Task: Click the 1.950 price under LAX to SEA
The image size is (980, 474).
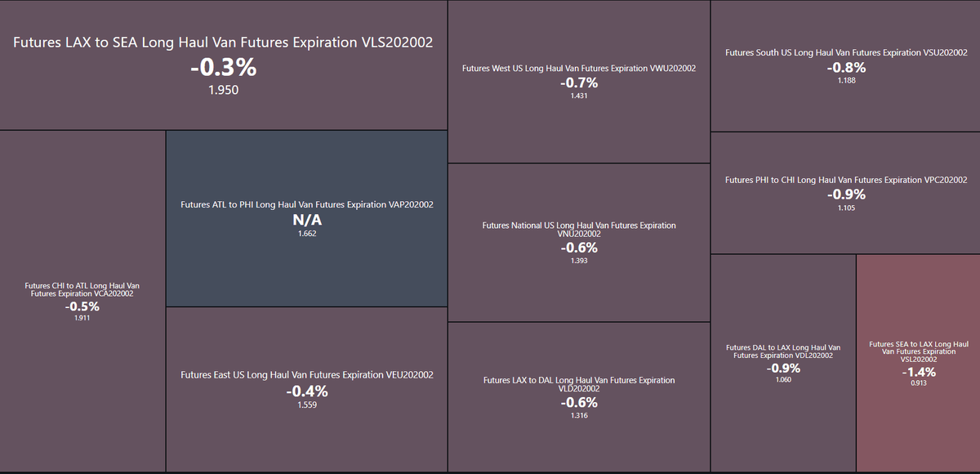Action: coord(223,90)
